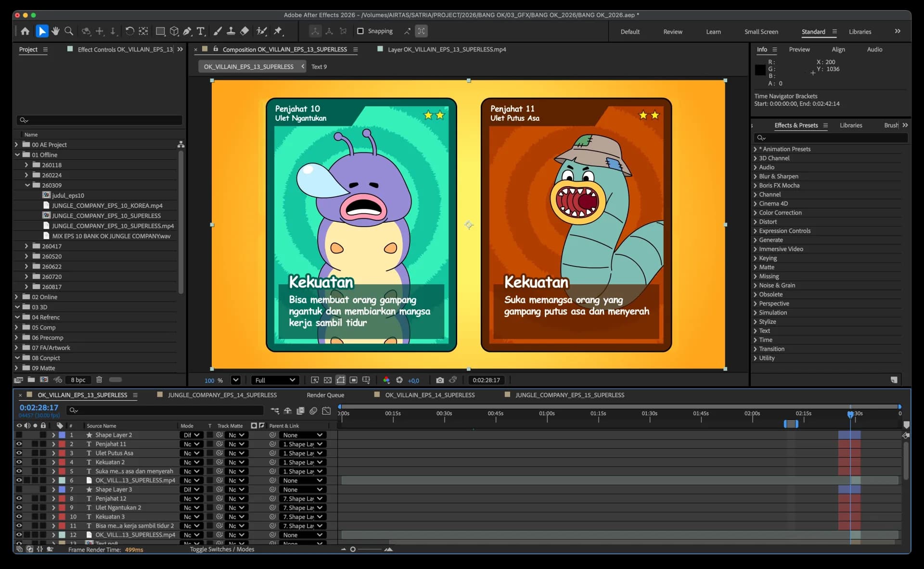This screenshot has height=569, width=924.
Task: Click the timeline zoom slider handle
Action: pyautogui.click(x=353, y=549)
